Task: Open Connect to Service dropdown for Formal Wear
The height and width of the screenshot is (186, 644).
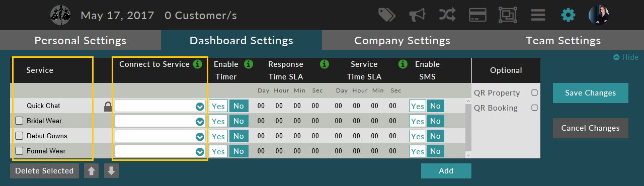Action: [x=160, y=151]
